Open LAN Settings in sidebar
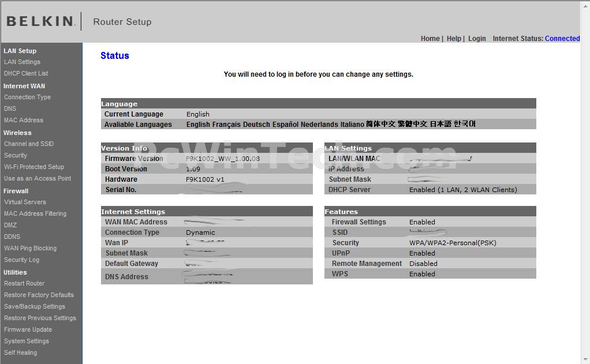The height and width of the screenshot is (364, 590). (22, 62)
